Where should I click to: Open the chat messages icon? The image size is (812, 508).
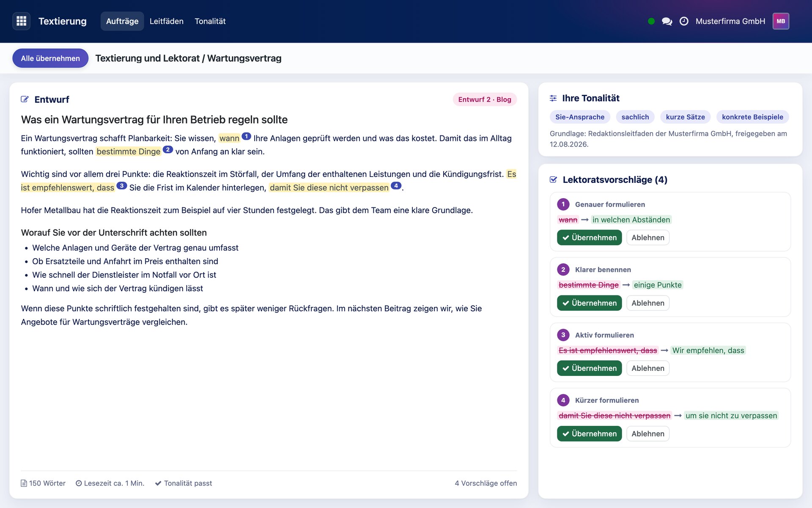click(667, 21)
